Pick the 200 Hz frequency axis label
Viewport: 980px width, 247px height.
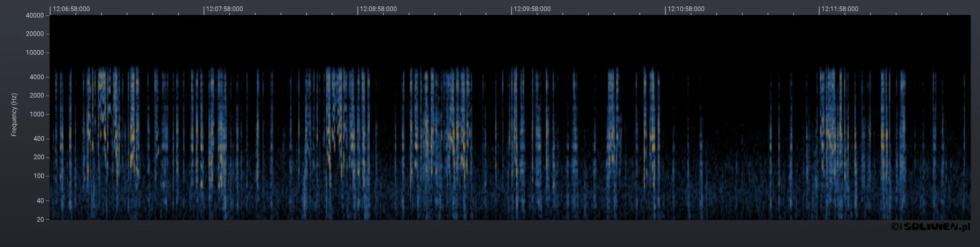(38, 157)
